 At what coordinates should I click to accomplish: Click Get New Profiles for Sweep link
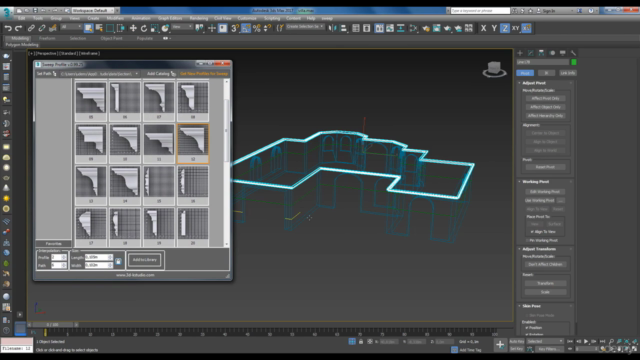204,74
